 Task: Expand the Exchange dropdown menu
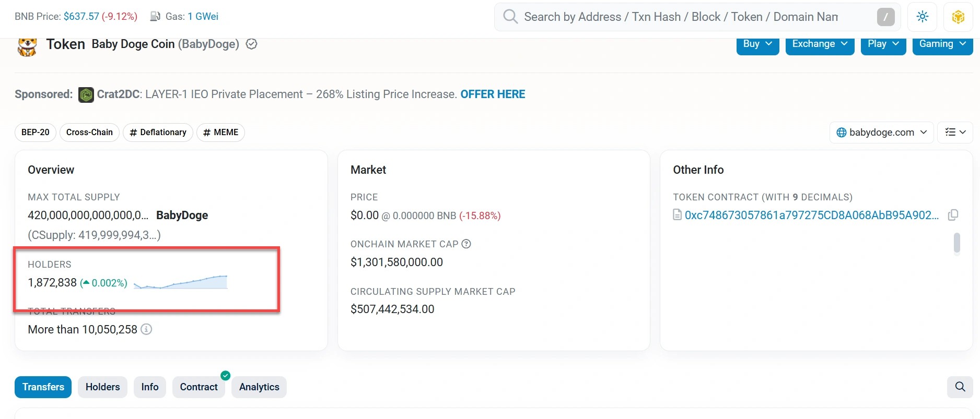coord(819,44)
